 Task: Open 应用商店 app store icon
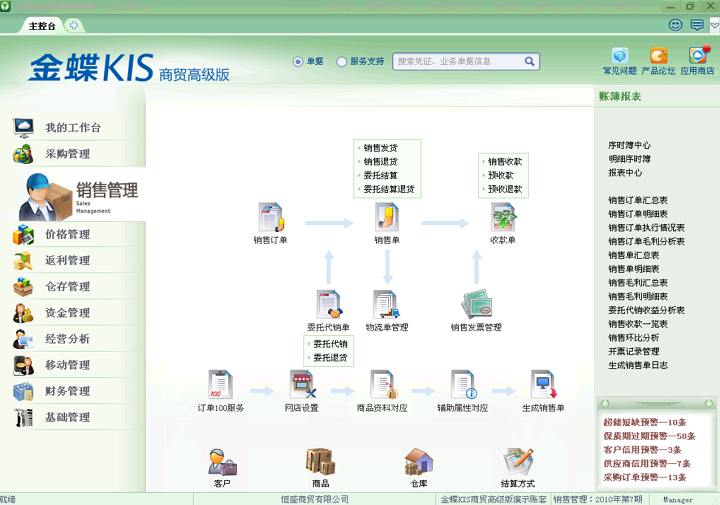[x=698, y=55]
